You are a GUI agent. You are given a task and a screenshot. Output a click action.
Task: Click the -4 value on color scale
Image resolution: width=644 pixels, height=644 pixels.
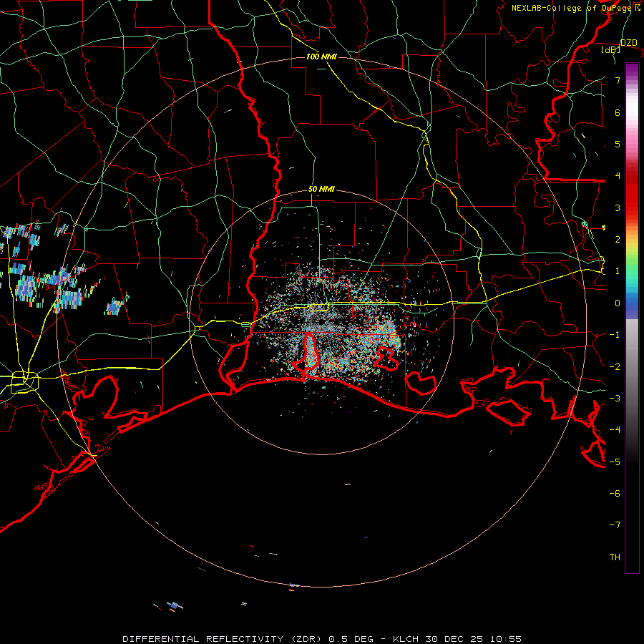[x=615, y=430]
